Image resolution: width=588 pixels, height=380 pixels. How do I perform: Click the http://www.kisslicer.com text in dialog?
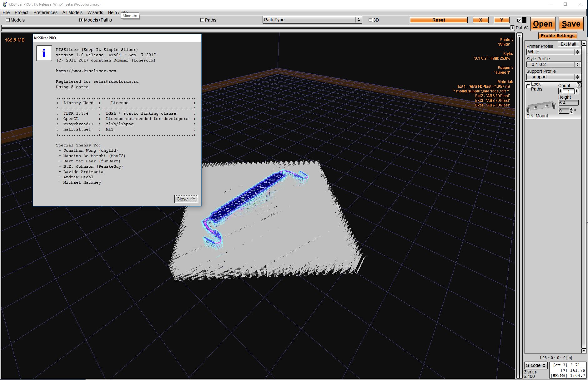(x=86, y=71)
